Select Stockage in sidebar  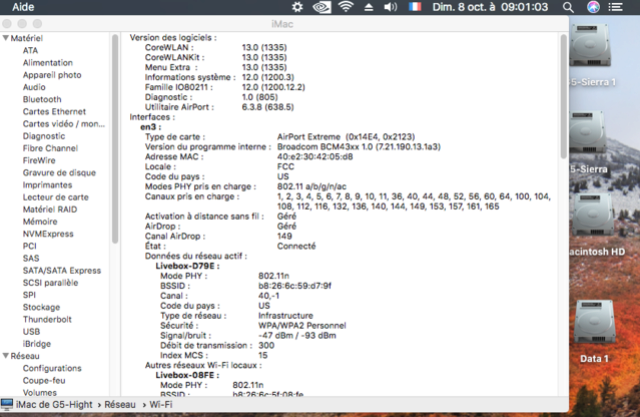[41, 307]
